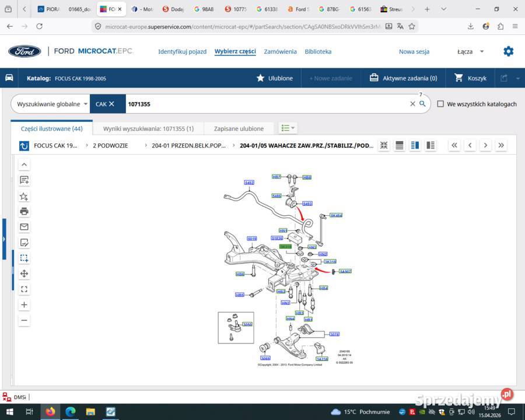
Task: Print the illustration using the printer icon
Action: 24,211
